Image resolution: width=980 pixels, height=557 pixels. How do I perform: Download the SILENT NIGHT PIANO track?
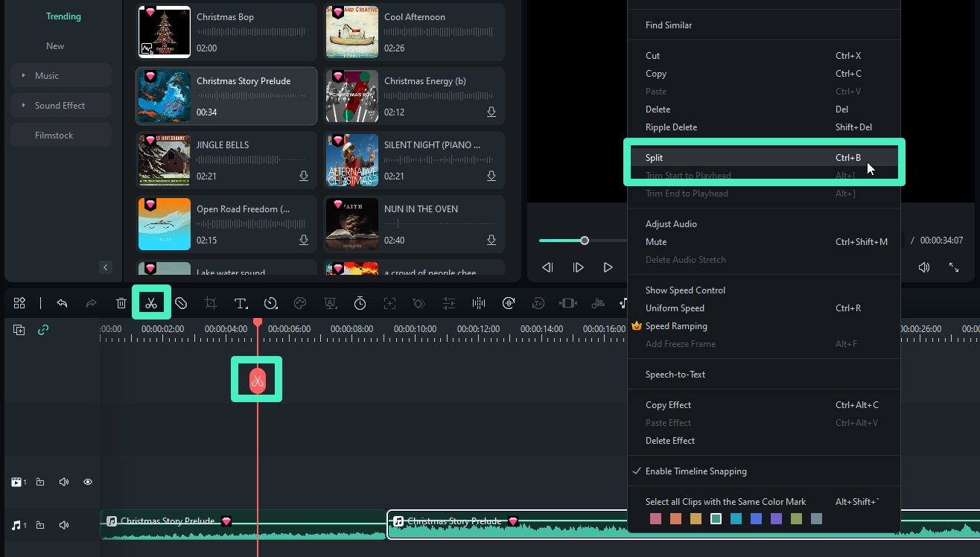click(491, 176)
